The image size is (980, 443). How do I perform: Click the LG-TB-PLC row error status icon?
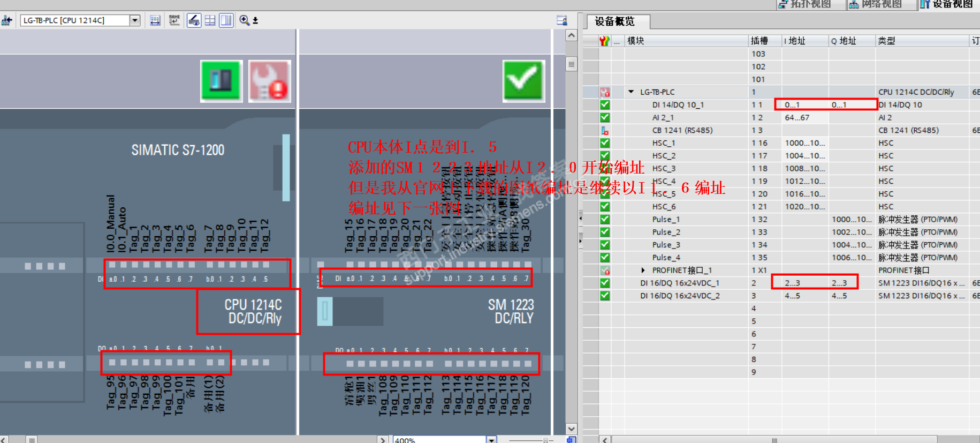point(605,92)
